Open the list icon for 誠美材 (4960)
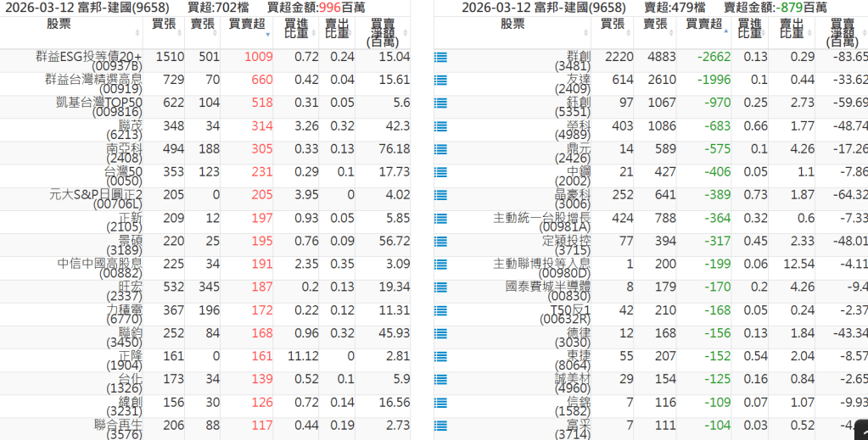The width and height of the screenshot is (868, 440). coord(440,378)
